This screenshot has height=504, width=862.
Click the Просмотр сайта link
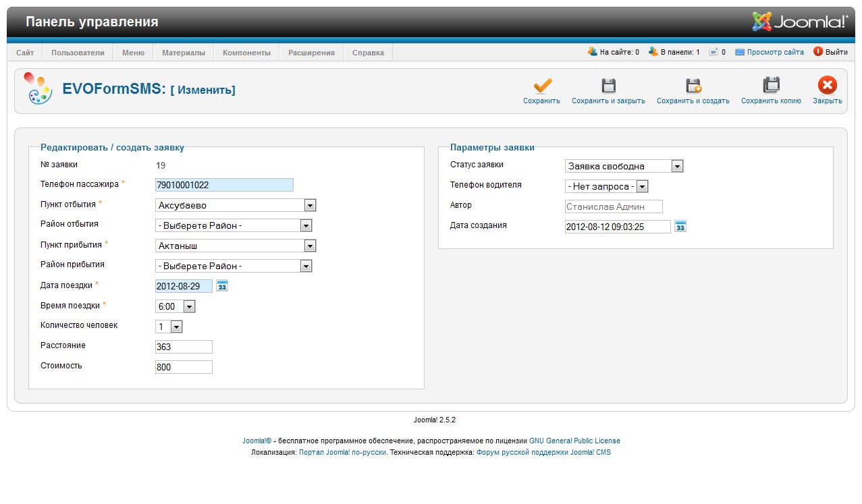point(775,52)
